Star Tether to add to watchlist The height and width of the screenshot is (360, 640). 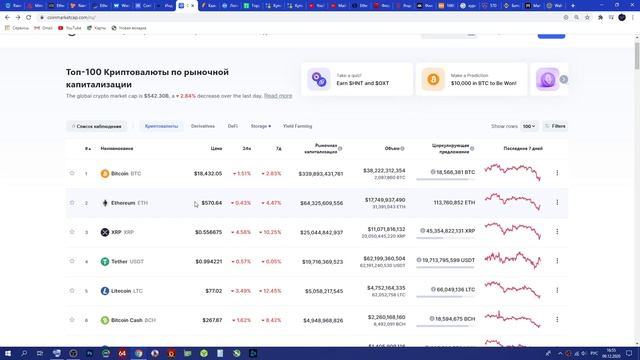pyautogui.click(x=72, y=261)
